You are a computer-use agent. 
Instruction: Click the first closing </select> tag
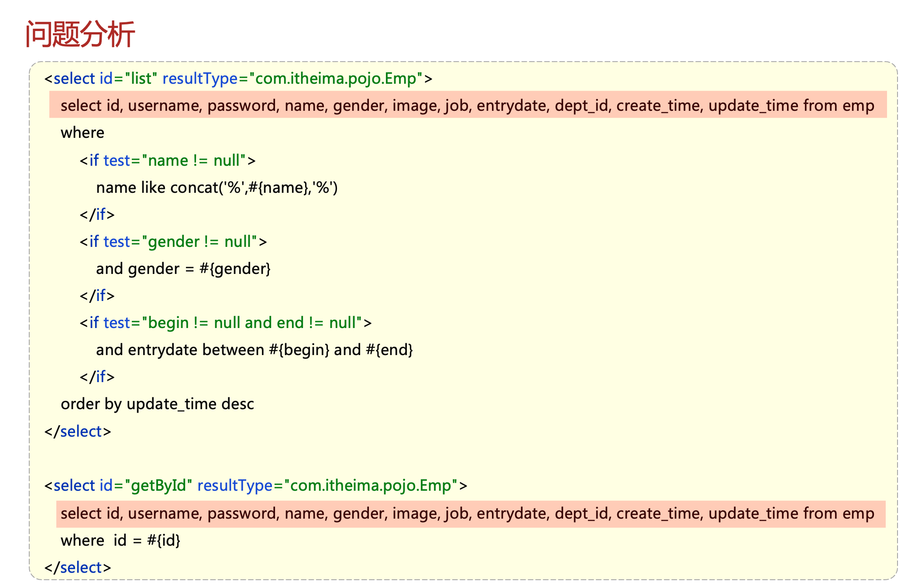coord(78,431)
